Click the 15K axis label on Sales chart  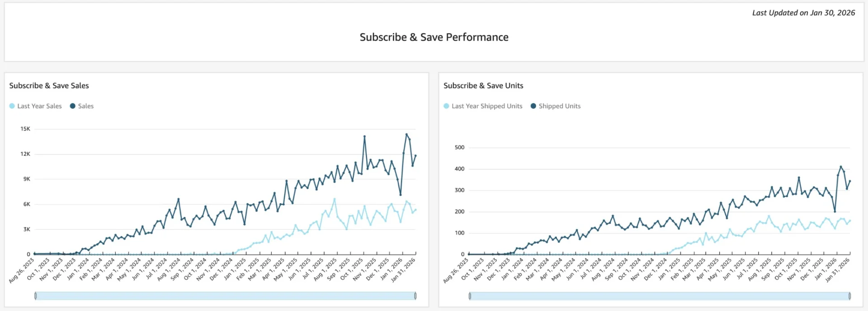pos(25,129)
